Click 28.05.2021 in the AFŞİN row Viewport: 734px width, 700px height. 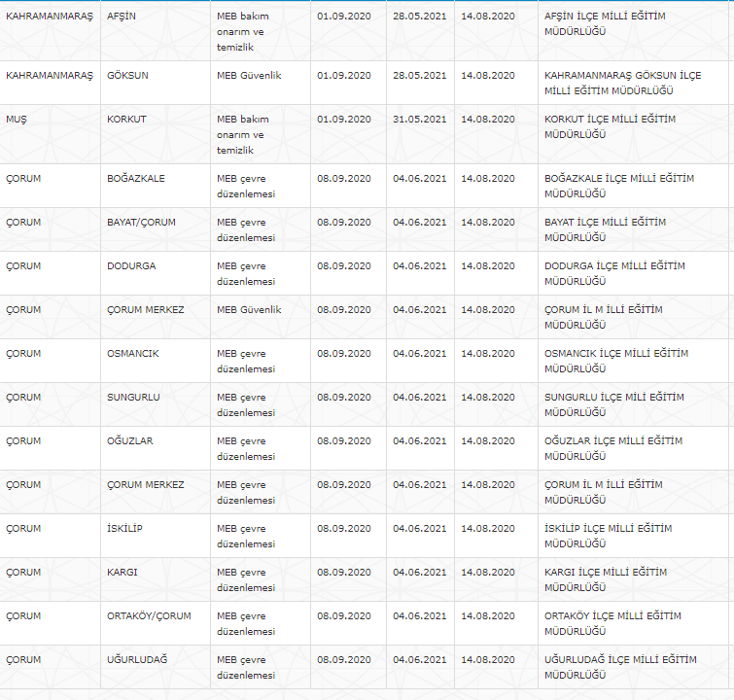coord(419,17)
